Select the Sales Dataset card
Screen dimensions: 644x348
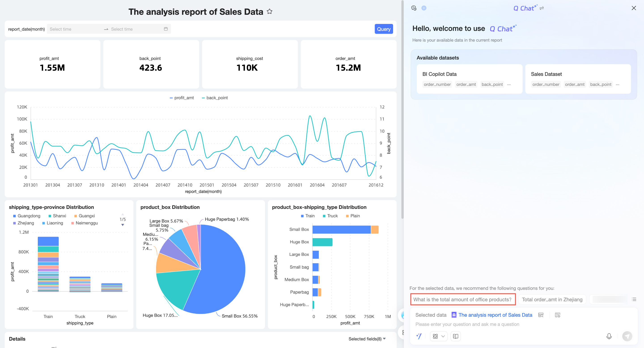[578, 79]
